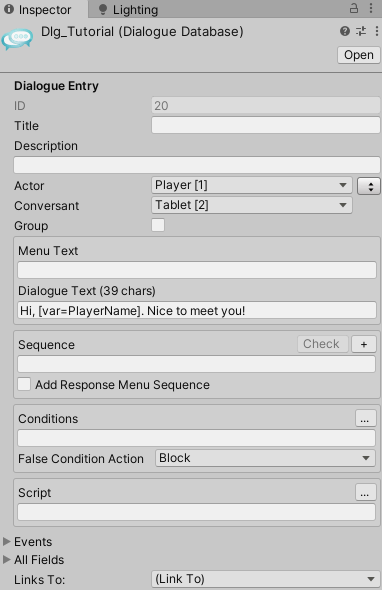
Task: Click the Title input field
Action: [266, 125]
